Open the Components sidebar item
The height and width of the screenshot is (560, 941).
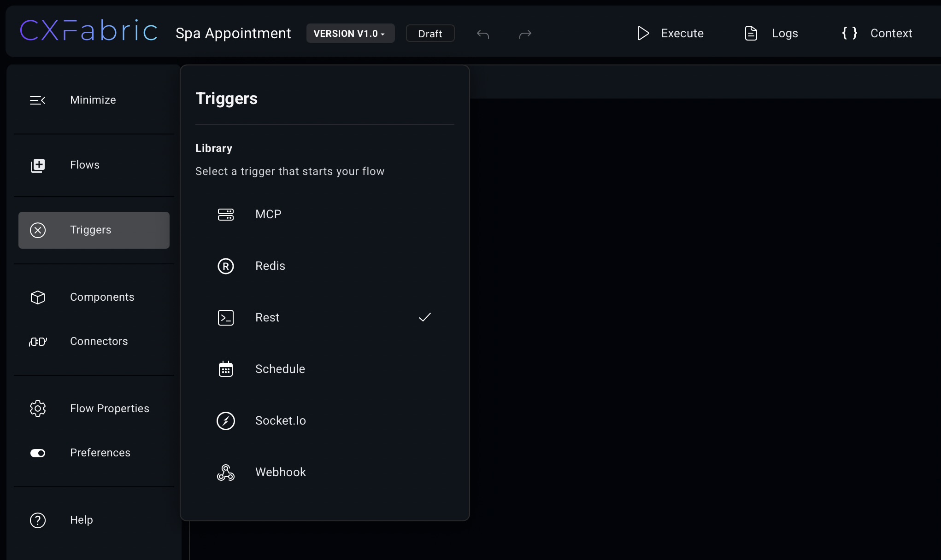pos(94,297)
